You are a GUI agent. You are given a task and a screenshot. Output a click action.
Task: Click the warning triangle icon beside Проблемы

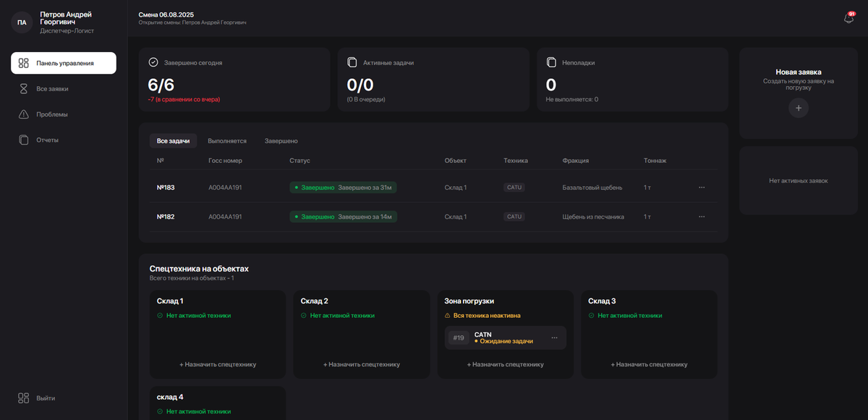tap(23, 114)
